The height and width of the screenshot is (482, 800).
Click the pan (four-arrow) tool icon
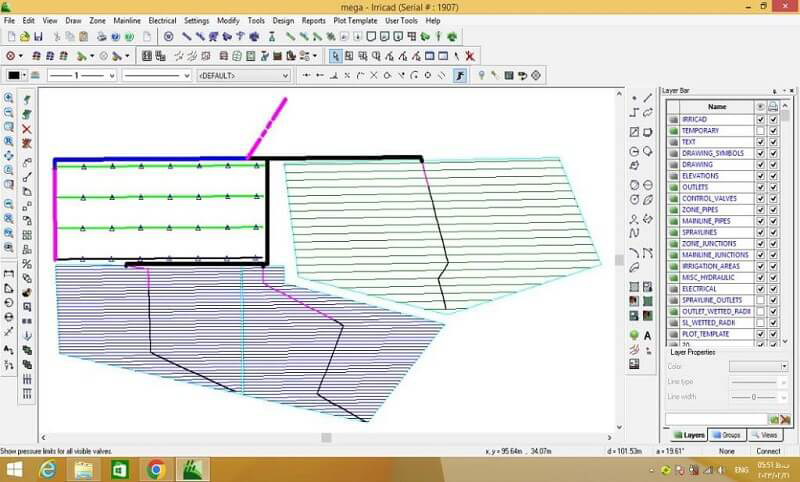[9, 156]
